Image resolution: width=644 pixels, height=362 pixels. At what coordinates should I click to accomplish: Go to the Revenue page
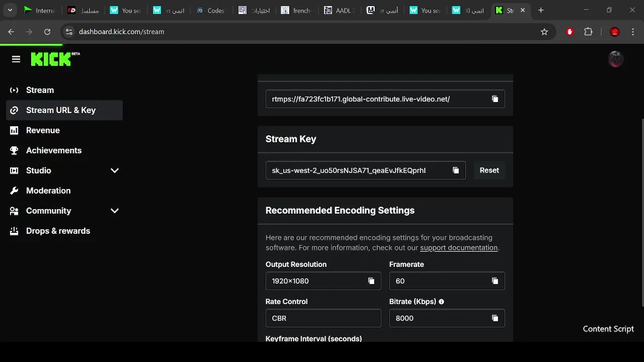tap(43, 130)
